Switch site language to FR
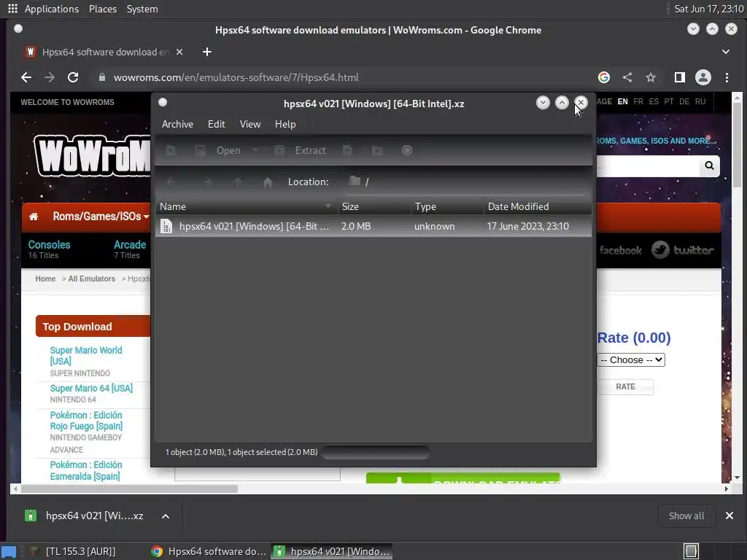 [638, 102]
